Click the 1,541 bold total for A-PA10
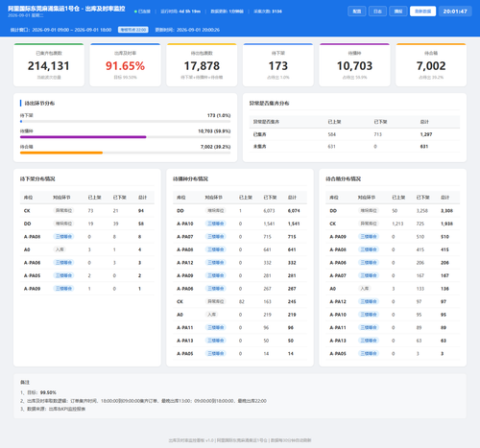The height and width of the screenshot is (448, 480). [294, 224]
